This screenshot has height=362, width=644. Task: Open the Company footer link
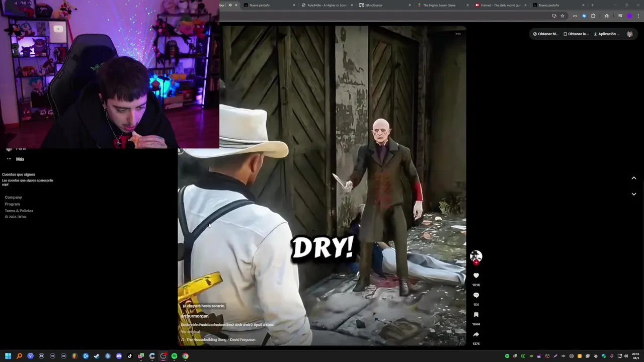click(x=13, y=197)
